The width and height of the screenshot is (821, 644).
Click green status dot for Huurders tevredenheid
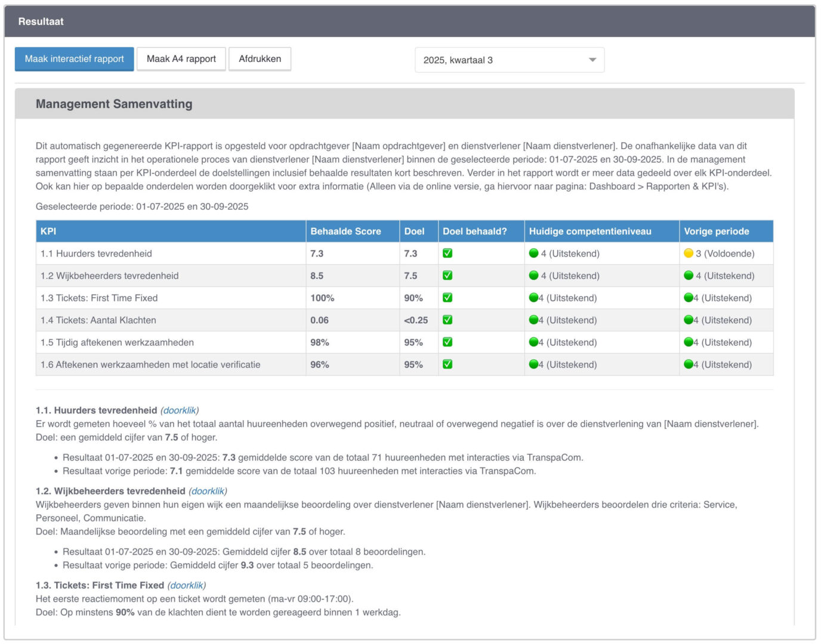pyautogui.click(x=533, y=253)
